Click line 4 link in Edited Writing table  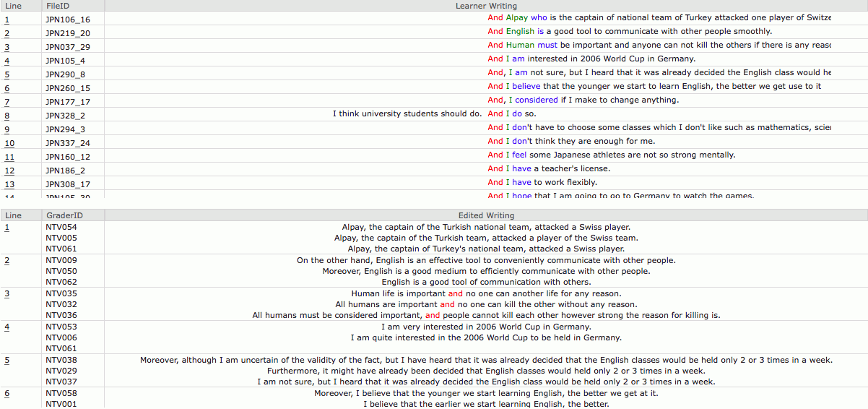click(7, 327)
